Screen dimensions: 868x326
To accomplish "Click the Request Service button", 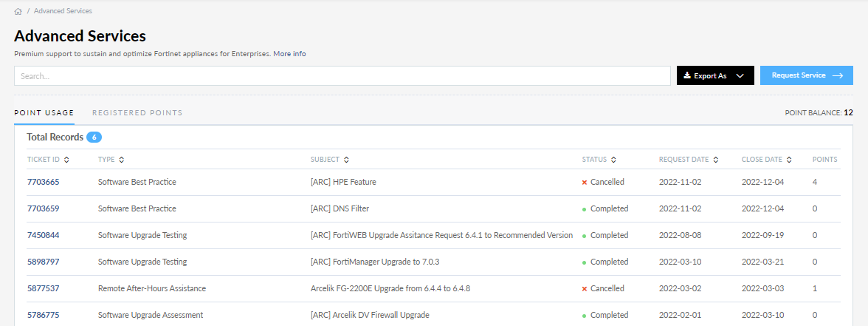I will click(806, 75).
